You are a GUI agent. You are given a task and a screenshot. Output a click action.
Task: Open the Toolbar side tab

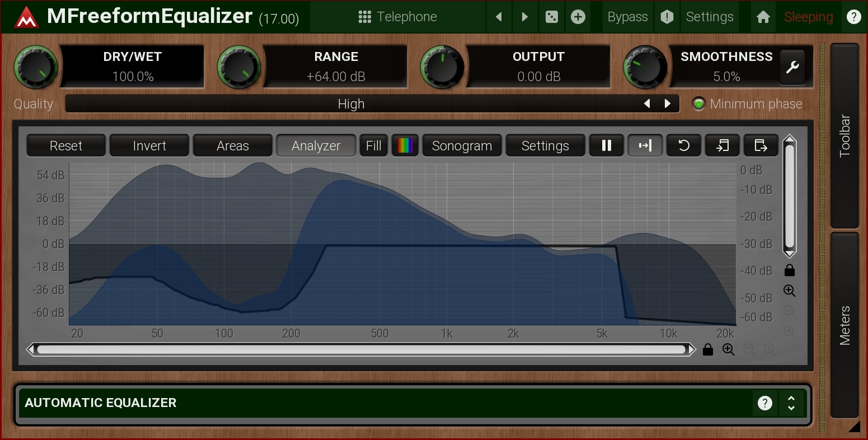click(x=844, y=135)
